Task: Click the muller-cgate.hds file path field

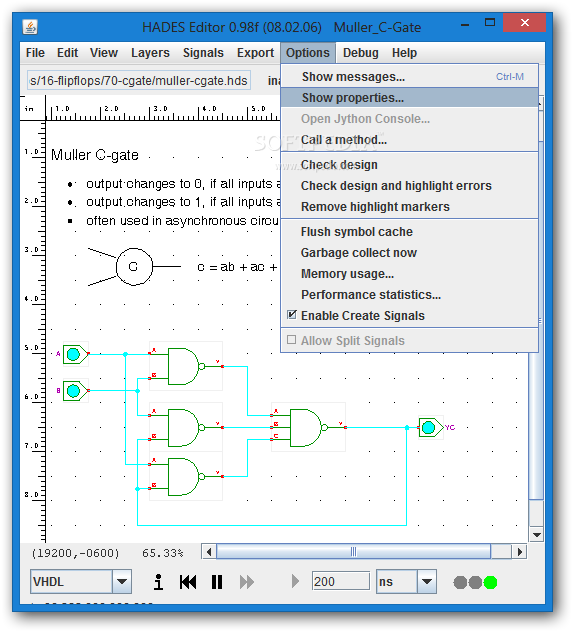Action: click(x=139, y=80)
